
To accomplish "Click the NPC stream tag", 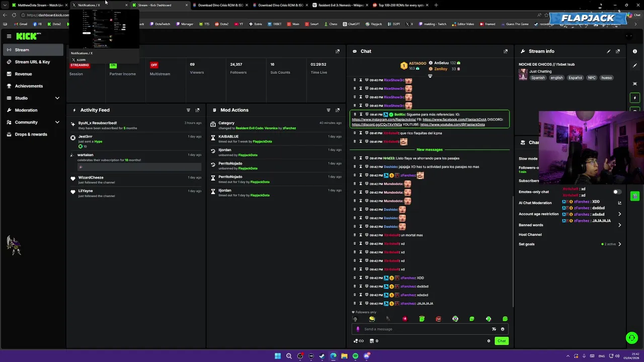I will [592, 78].
